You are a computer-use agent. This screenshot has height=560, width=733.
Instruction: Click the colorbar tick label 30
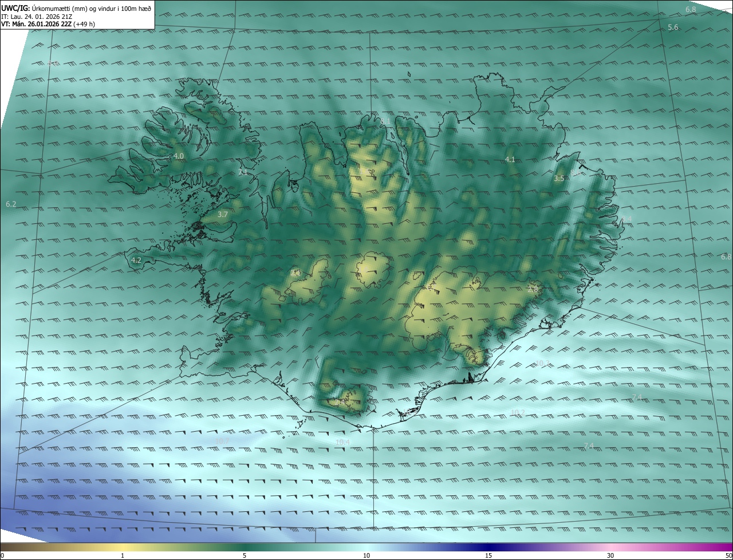tap(610, 555)
